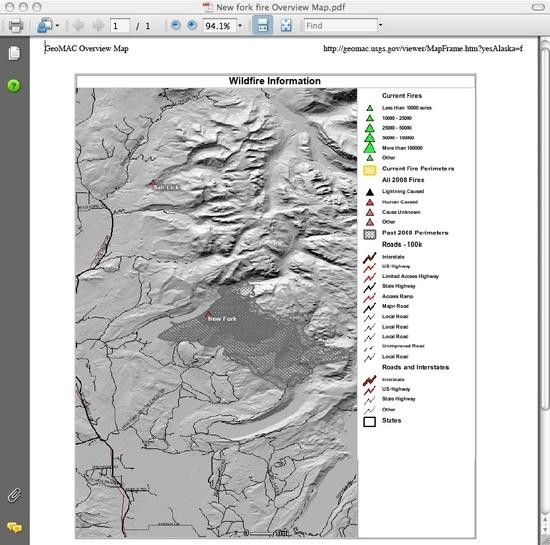
Task: Expand the collaborate icon dropdown arrow
Action: coord(57,26)
